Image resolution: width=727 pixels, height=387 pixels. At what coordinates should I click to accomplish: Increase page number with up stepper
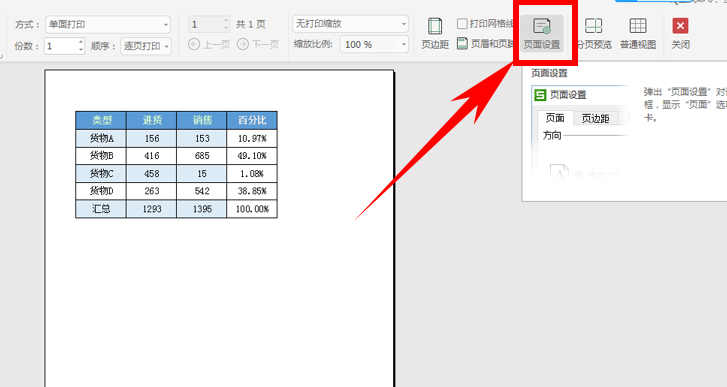point(226,21)
